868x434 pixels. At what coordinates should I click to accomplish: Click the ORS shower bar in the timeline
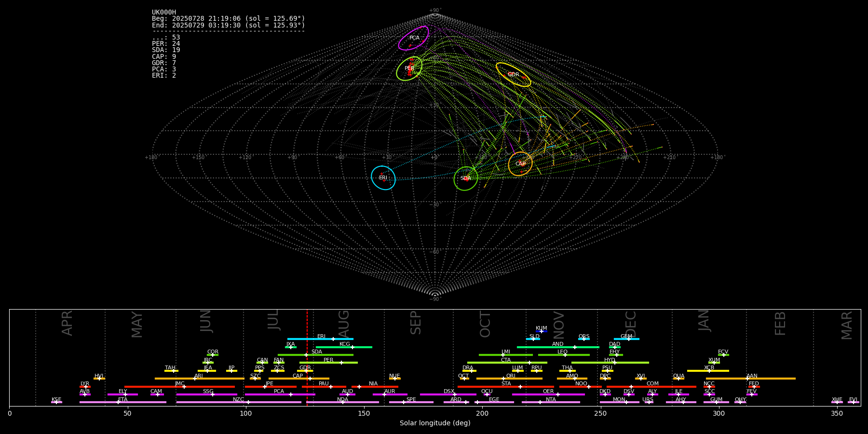584,339
